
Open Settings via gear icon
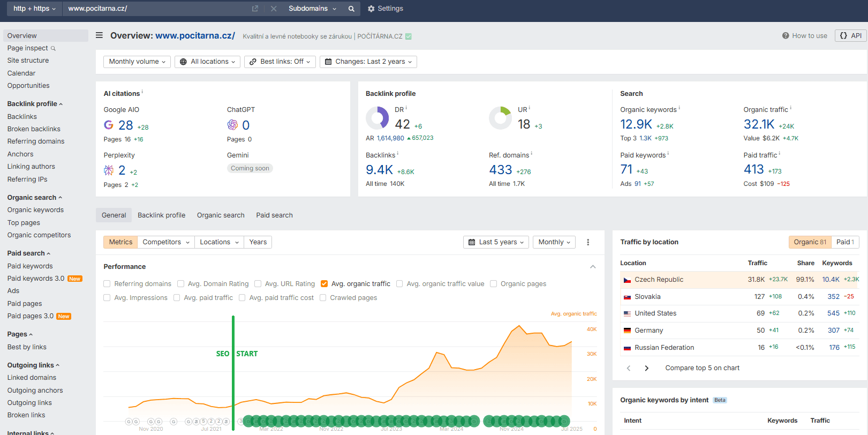click(371, 9)
